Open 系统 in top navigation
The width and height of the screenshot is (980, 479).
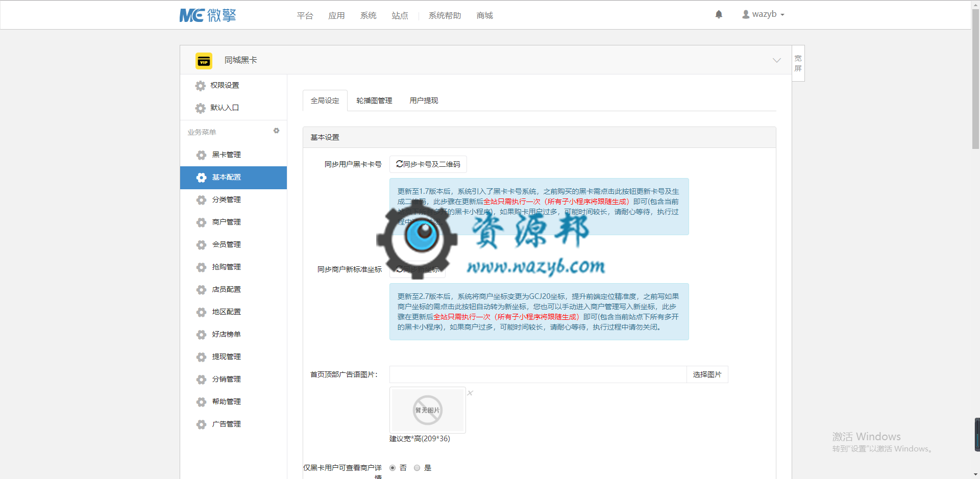pos(368,16)
